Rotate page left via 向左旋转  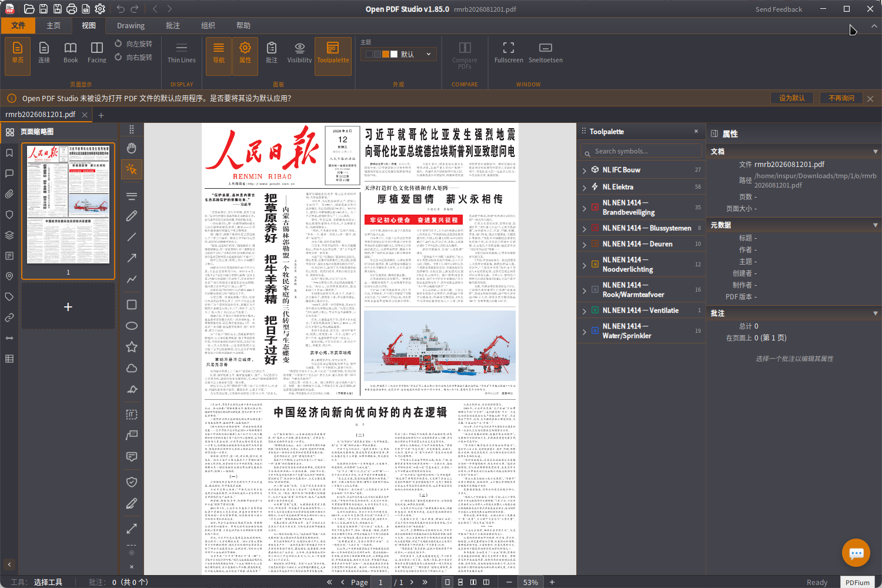pyautogui.click(x=133, y=44)
